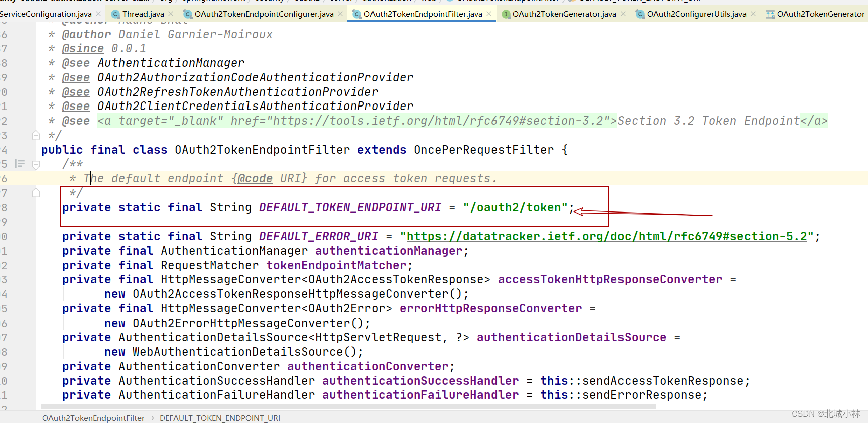Click OncePerRequestFilter in the class declaration

click(x=484, y=150)
